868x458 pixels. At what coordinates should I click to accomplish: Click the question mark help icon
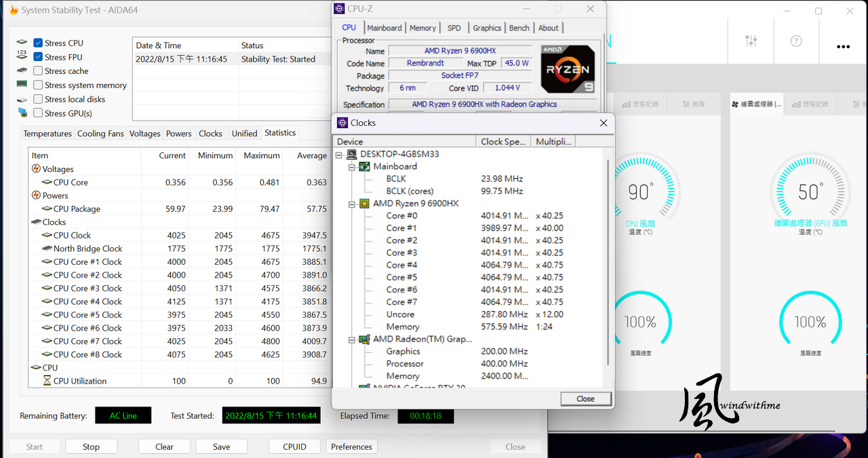(x=796, y=41)
